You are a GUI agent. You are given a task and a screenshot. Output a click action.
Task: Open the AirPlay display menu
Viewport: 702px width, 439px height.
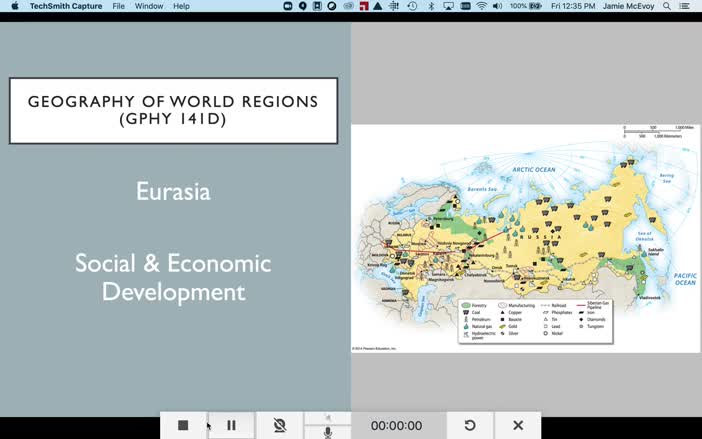(x=448, y=6)
